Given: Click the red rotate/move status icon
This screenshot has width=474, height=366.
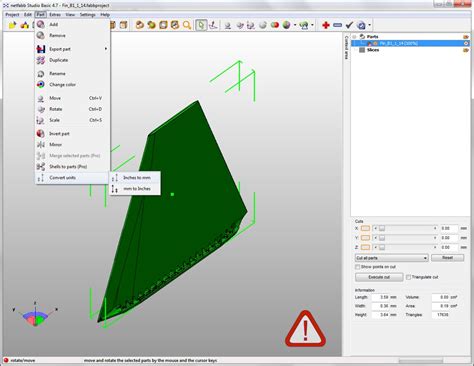Looking at the screenshot, I should pos(6,360).
